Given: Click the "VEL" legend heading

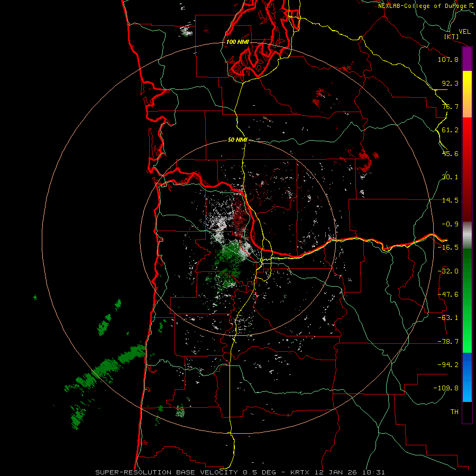Looking at the screenshot, I should click(465, 32).
